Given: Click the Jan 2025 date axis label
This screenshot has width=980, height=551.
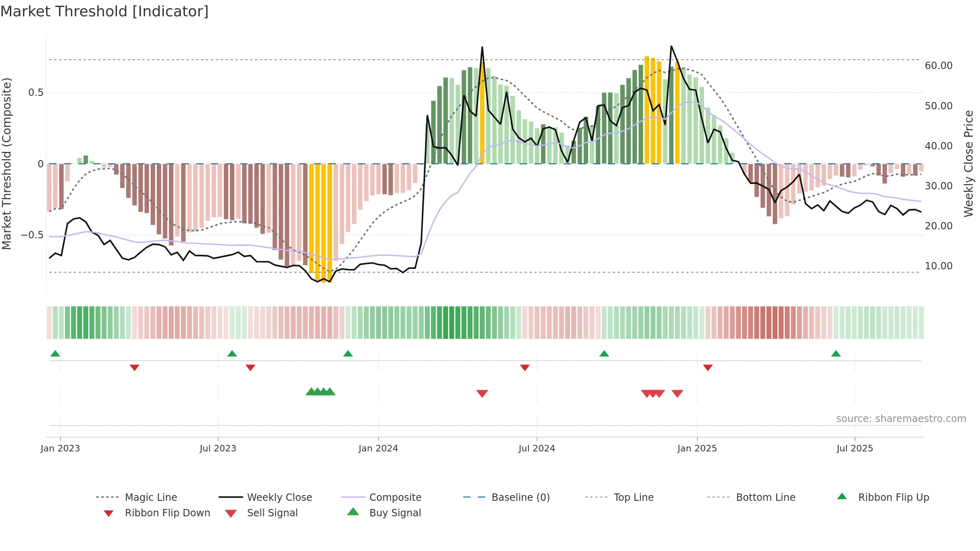Looking at the screenshot, I should point(697,448).
